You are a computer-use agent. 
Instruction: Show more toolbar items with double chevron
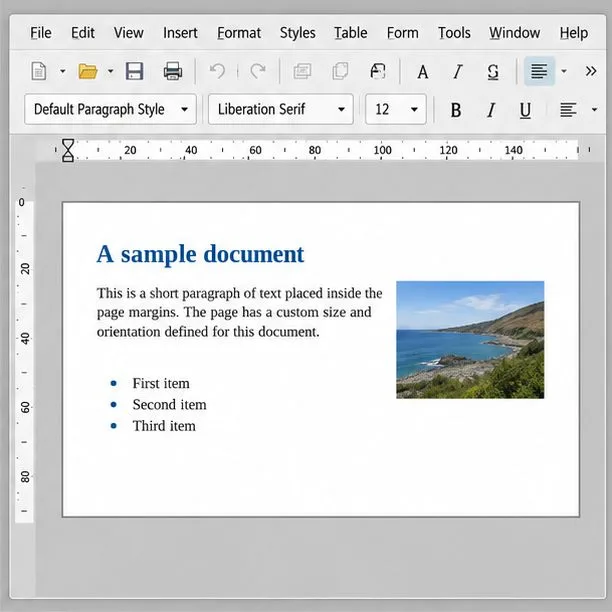tap(591, 71)
